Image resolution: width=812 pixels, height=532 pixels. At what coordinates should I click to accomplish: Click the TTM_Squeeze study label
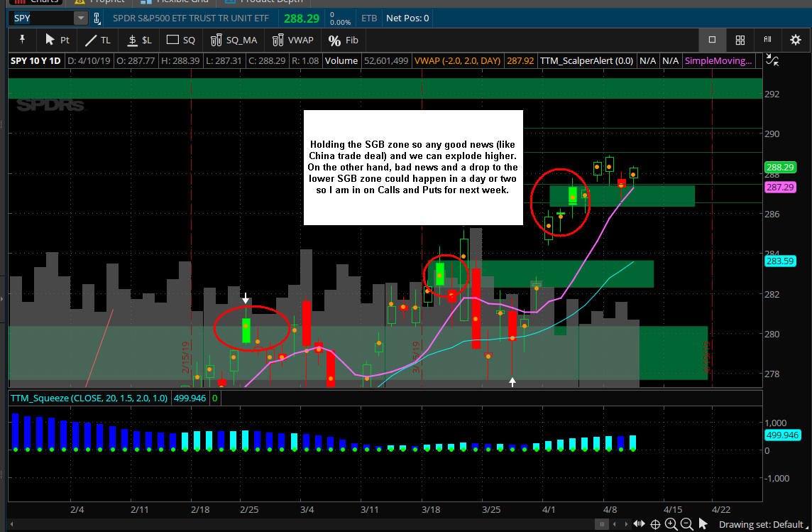coord(89,398)
